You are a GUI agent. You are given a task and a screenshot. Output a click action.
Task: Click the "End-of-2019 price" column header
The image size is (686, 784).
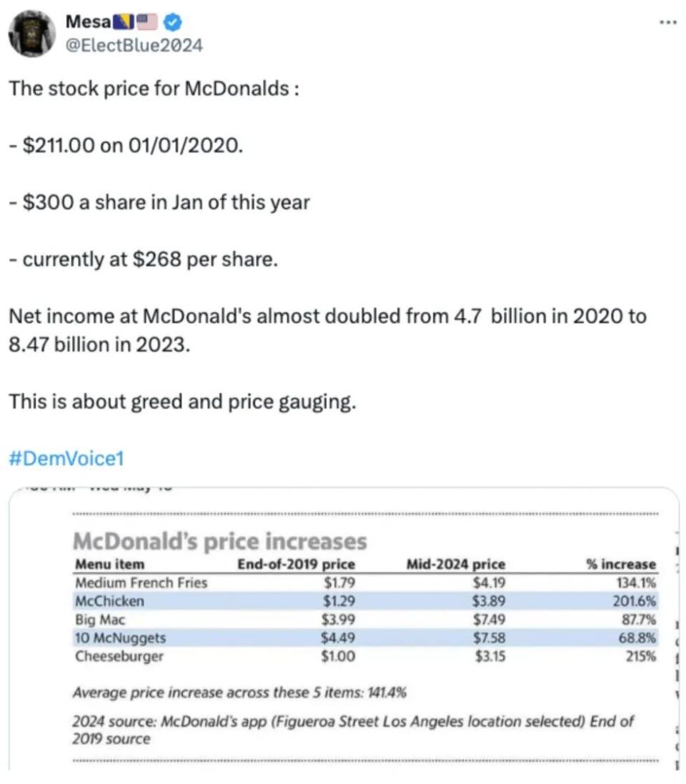coord(295,565)
